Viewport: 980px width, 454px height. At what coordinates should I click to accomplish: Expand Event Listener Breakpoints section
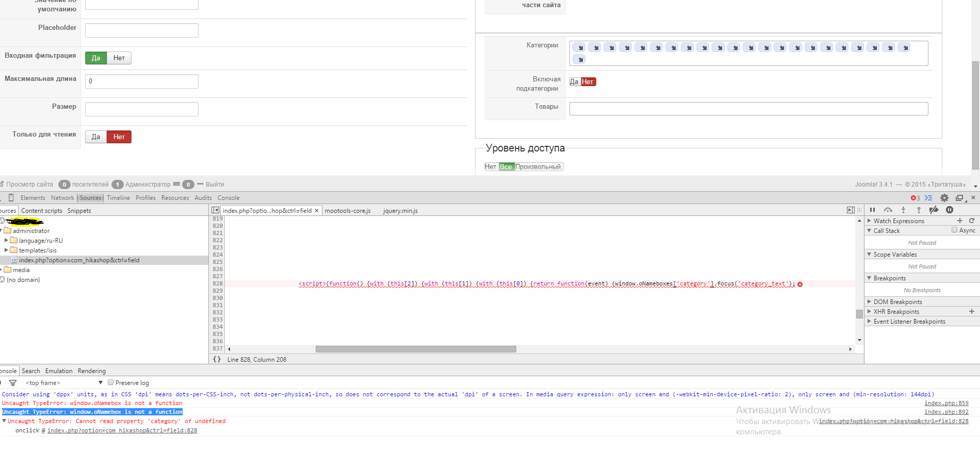coord(869,321)
